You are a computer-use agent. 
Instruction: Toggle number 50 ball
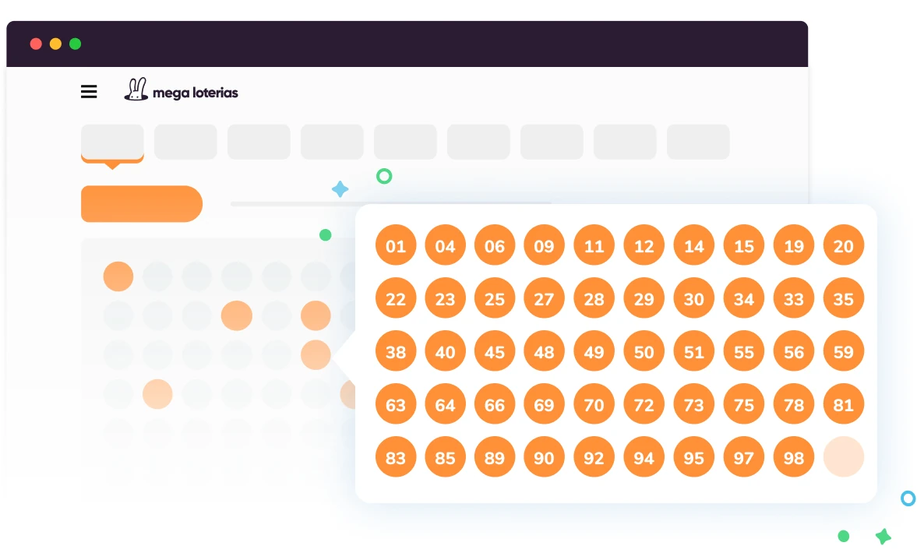click(644, 351)
